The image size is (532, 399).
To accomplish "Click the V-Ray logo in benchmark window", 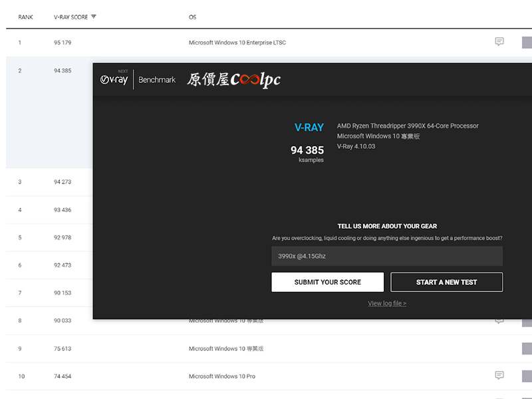I will tap(114, 78).
